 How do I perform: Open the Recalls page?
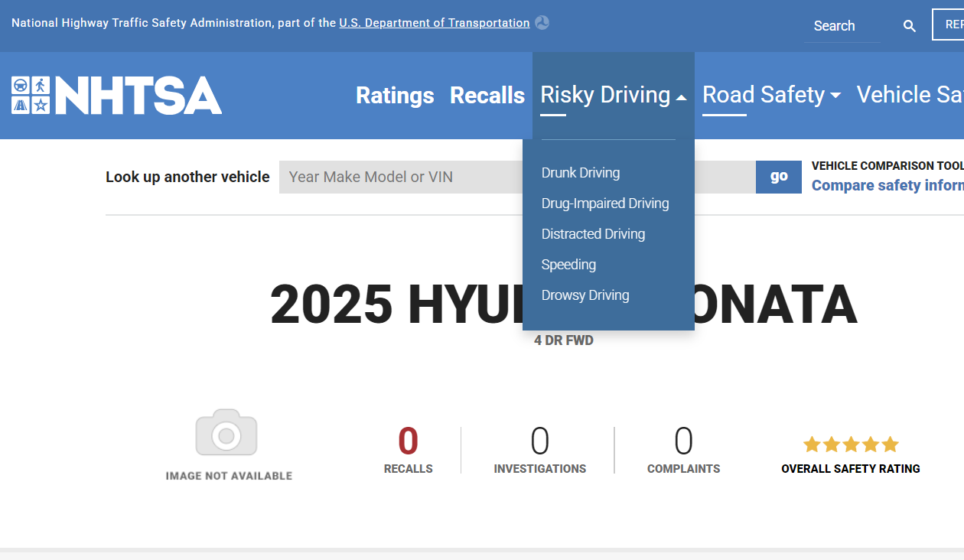pos(487,96)
